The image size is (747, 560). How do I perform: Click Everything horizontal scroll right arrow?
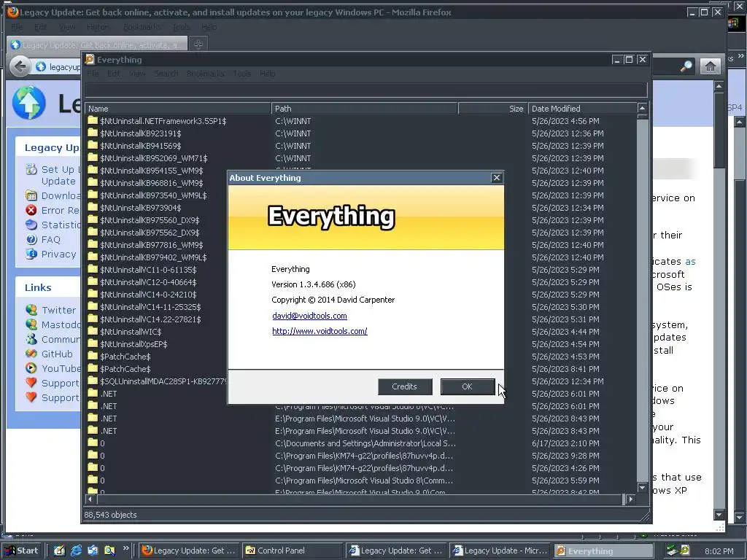tap(631, 499)
